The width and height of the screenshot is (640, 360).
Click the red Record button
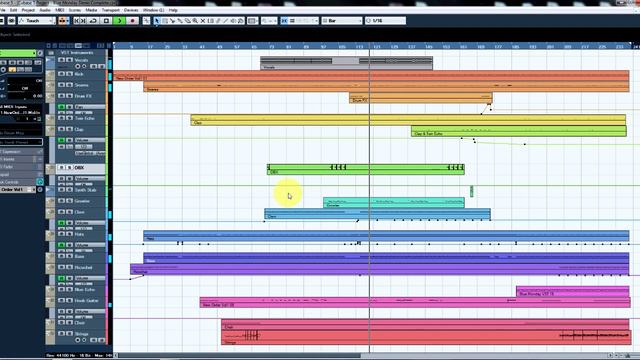[132, 20]
